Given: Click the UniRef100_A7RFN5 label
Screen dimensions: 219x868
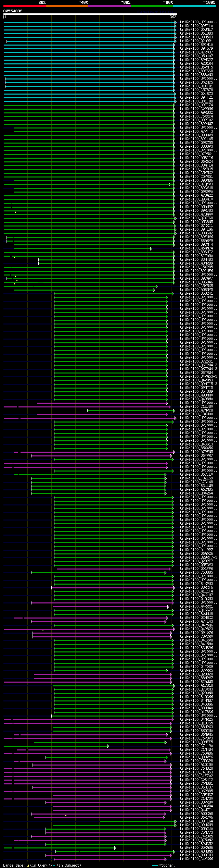Looking at the screenshot, I should click(x=196, y=452).
